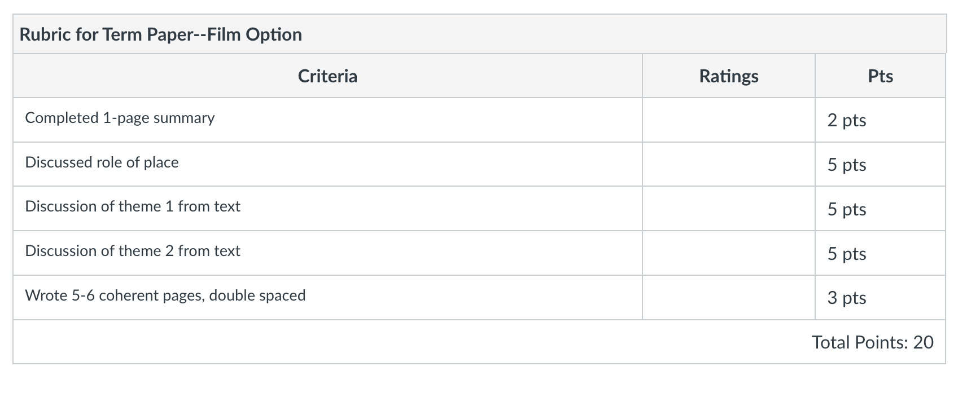
Task: Click the 5 pts value for role of place
Action: (x=847, y=165)
